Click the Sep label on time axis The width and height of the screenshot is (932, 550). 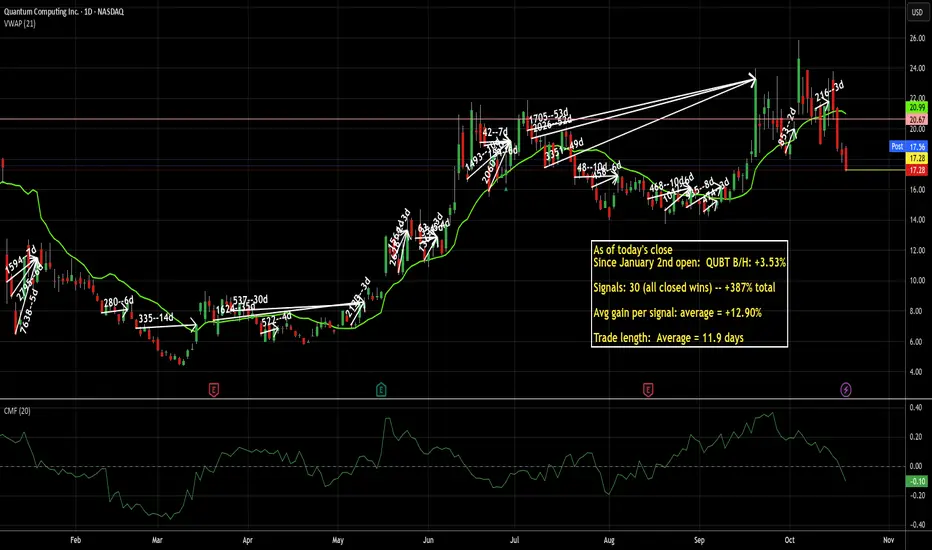(699, 540)
